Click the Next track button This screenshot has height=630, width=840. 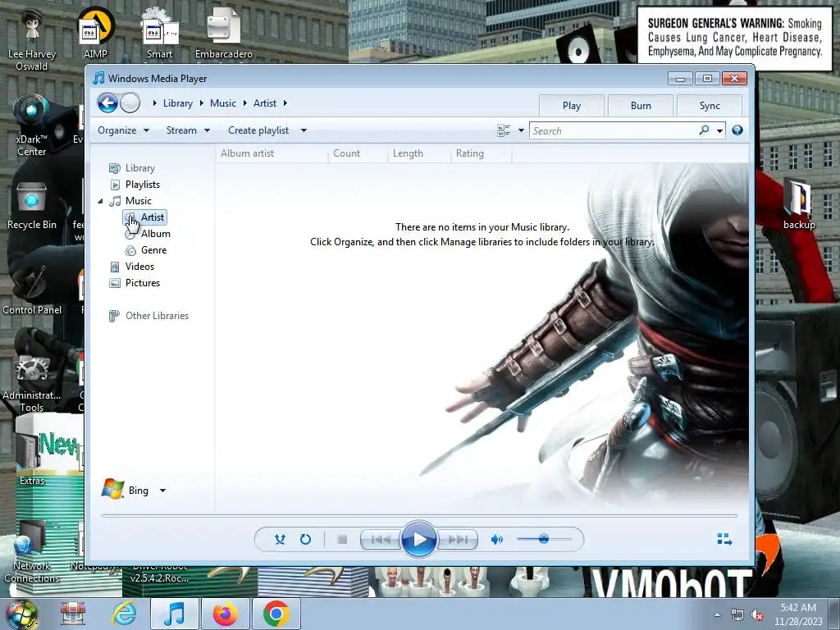point(457,540)
